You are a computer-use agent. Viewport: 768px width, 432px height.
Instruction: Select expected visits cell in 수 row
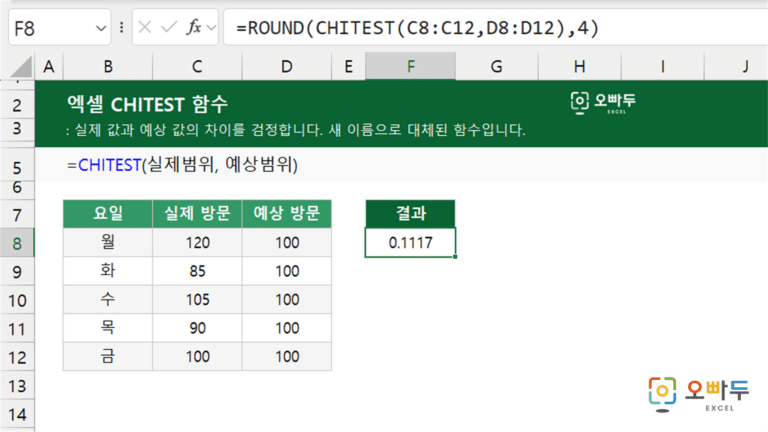tap(287, 299)
